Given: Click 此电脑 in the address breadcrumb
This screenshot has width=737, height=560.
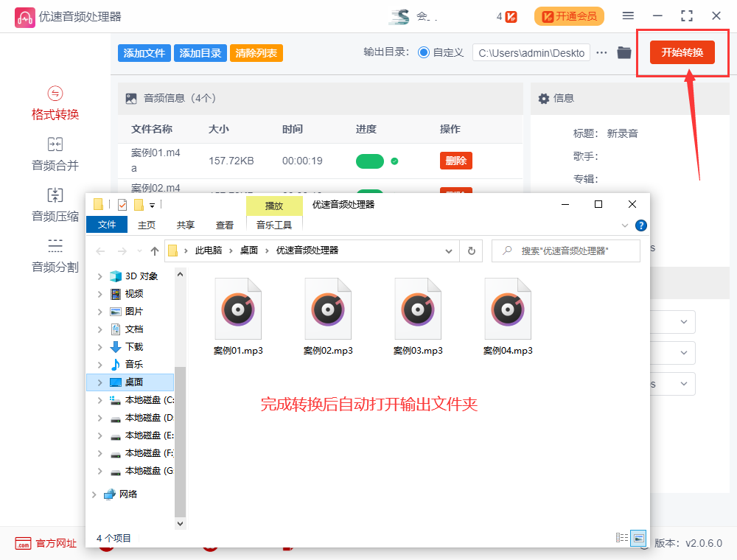Looking at the screenshot, I should (209, 251).
